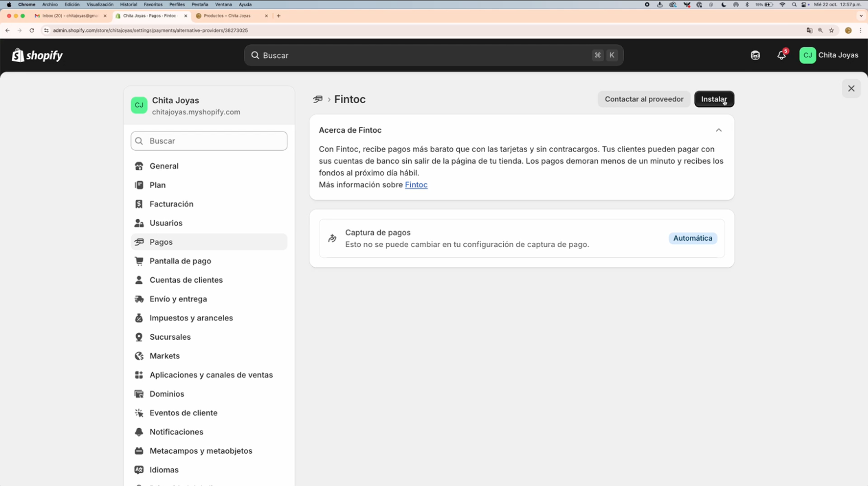Click the Plan sidebar icon
This screenshot has width=868, height=486.
139,185
